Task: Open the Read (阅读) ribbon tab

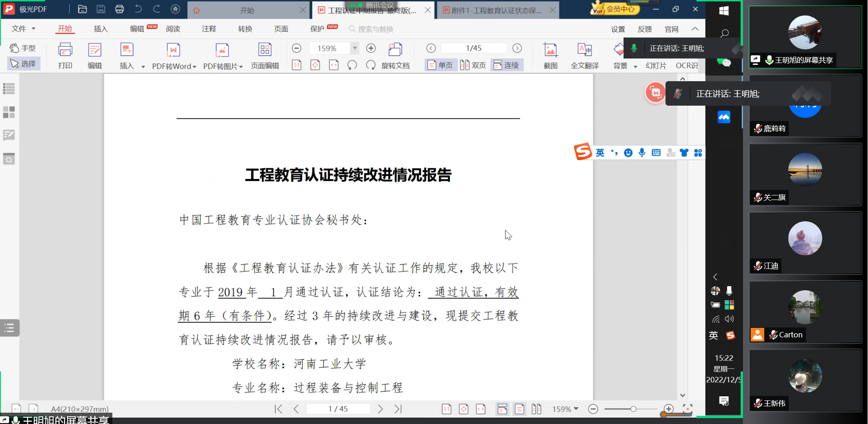Action: 173,29
